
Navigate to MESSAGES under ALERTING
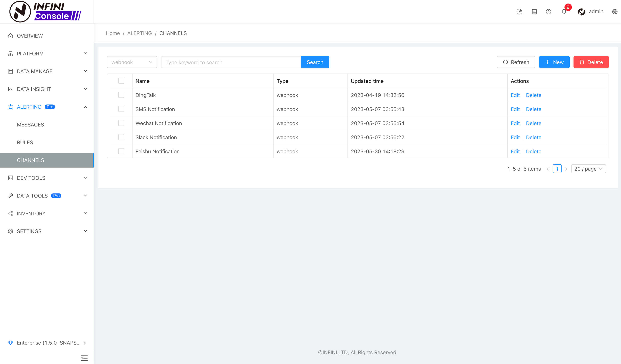point(30,124)
